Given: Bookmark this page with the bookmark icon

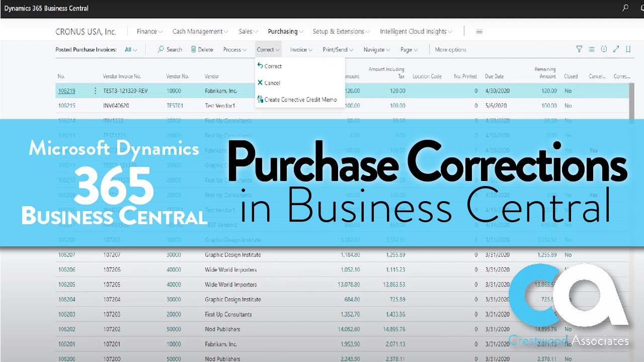Looking at the screenshot, I should 628,49.
